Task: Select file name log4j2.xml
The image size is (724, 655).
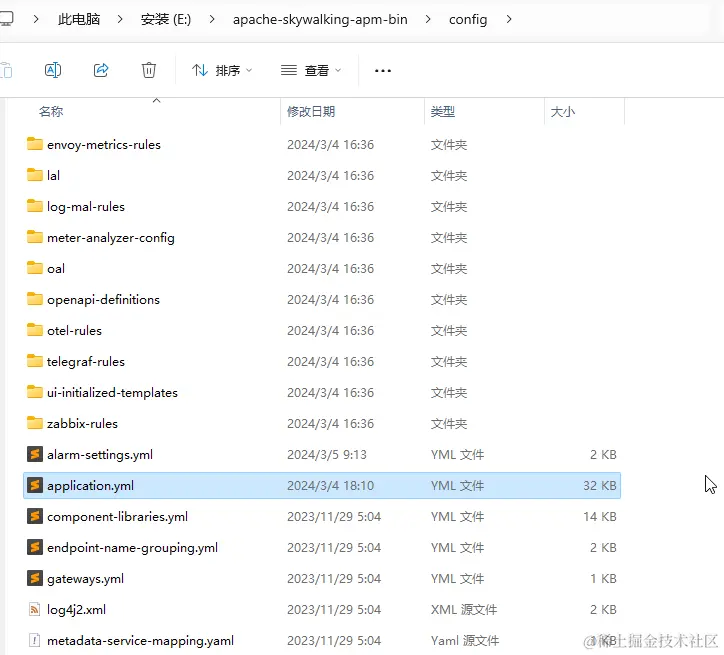Action: click(x=76, y=610)
